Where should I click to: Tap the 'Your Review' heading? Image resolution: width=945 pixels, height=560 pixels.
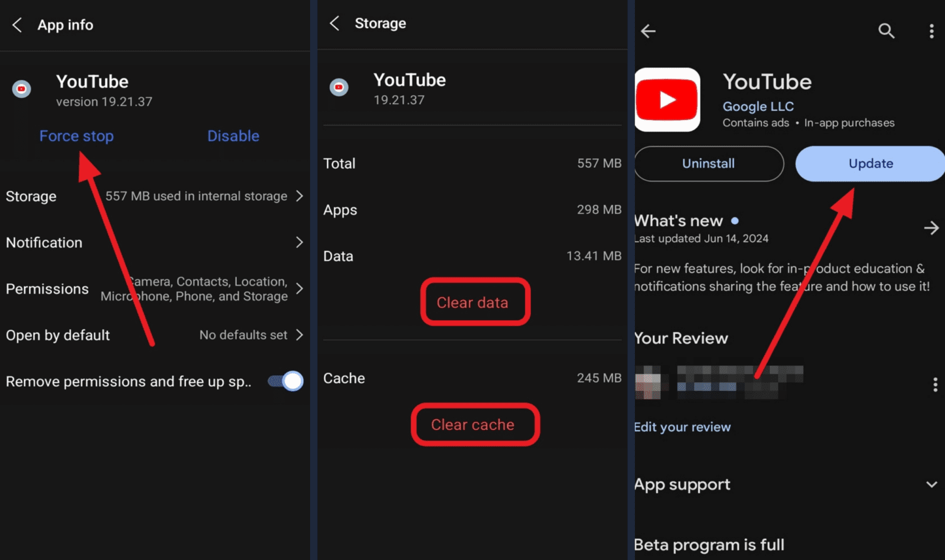pos(681,338)
